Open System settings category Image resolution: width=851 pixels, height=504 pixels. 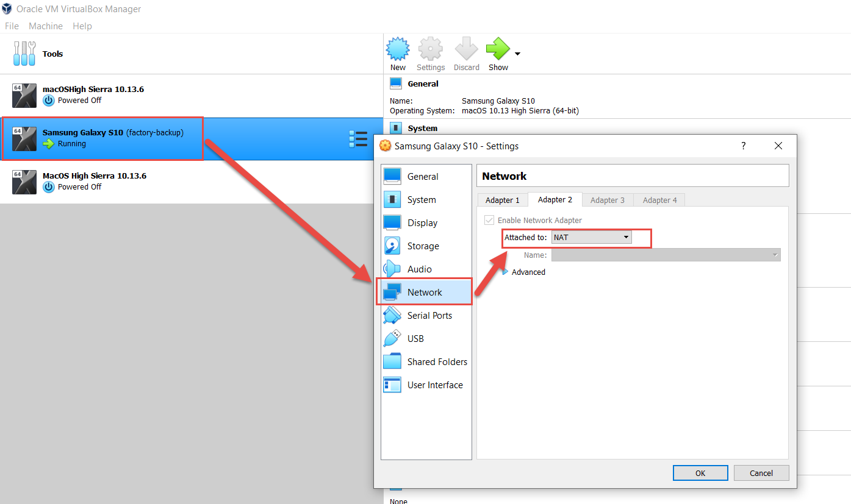tap(426, 199)
